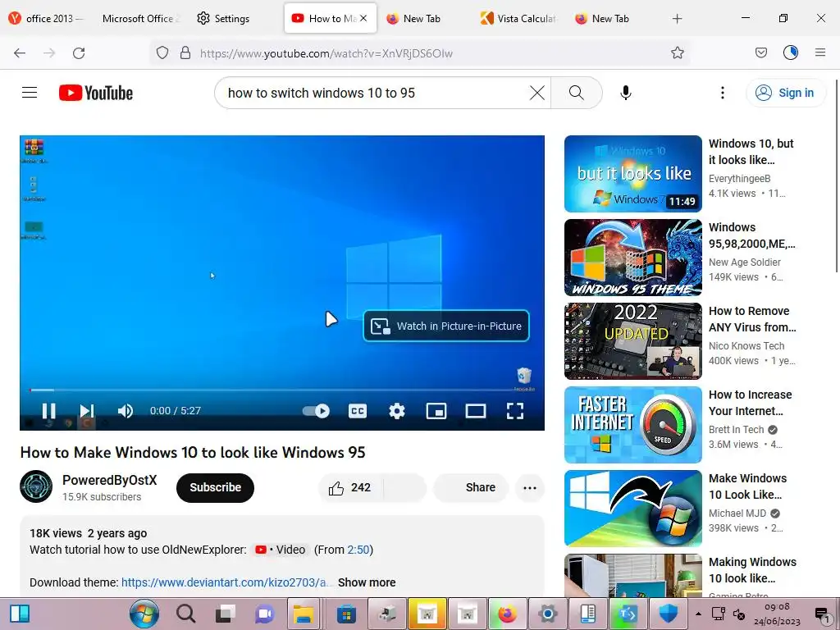The image size is (840, 630).
Task: Expand description with Show more
Action: point(367,582)
